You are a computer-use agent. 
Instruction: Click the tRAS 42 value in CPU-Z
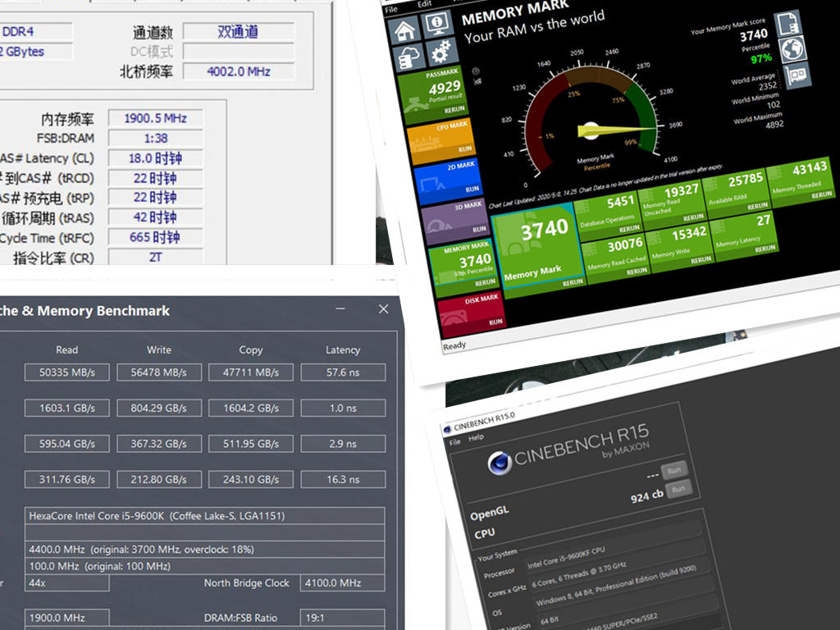[x=155, y=217]
